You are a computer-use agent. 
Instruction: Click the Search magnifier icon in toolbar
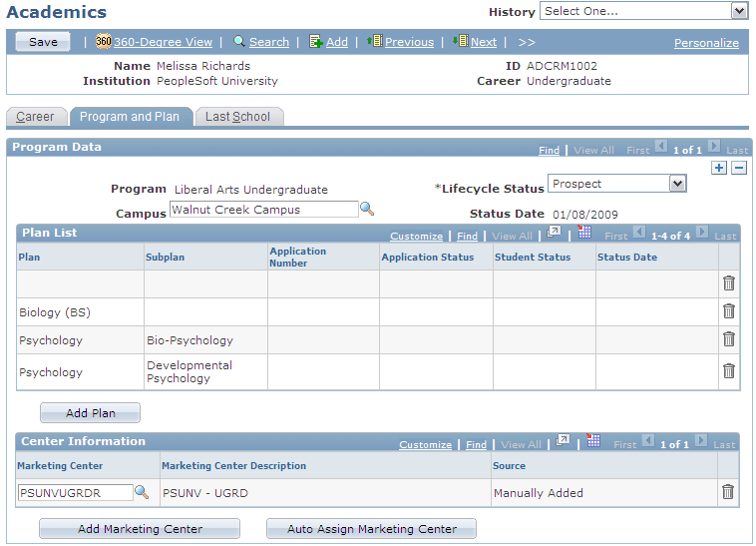(239, 41)
